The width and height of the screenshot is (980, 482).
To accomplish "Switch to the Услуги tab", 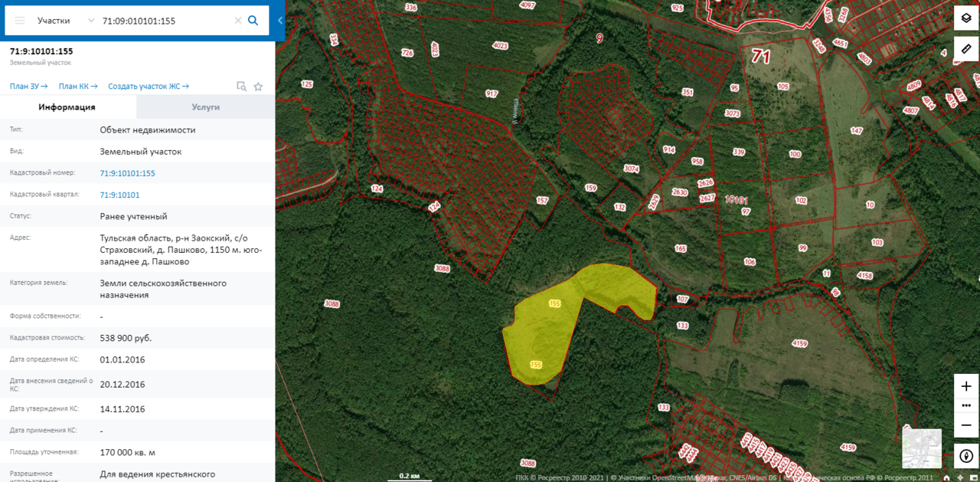I will (205, 107).
